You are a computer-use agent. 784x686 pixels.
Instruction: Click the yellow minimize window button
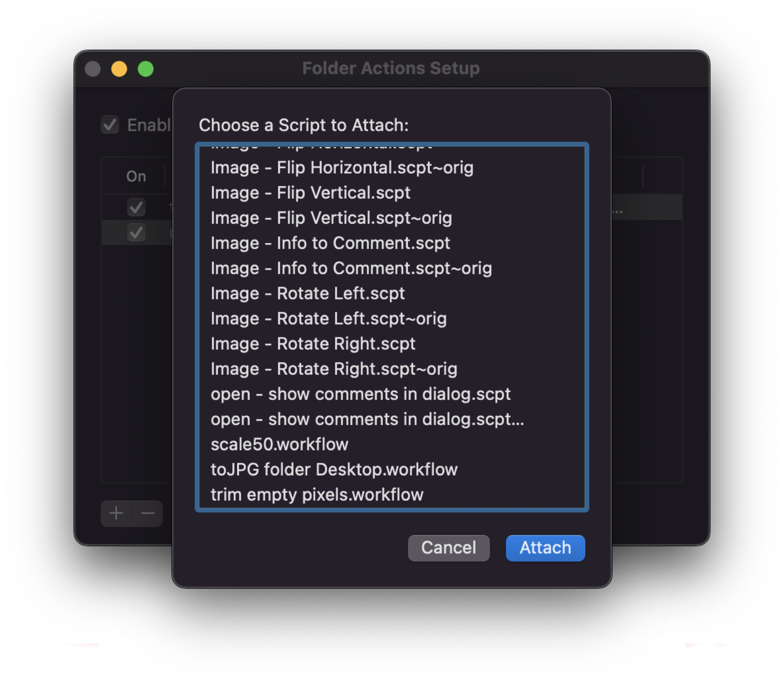119,69
